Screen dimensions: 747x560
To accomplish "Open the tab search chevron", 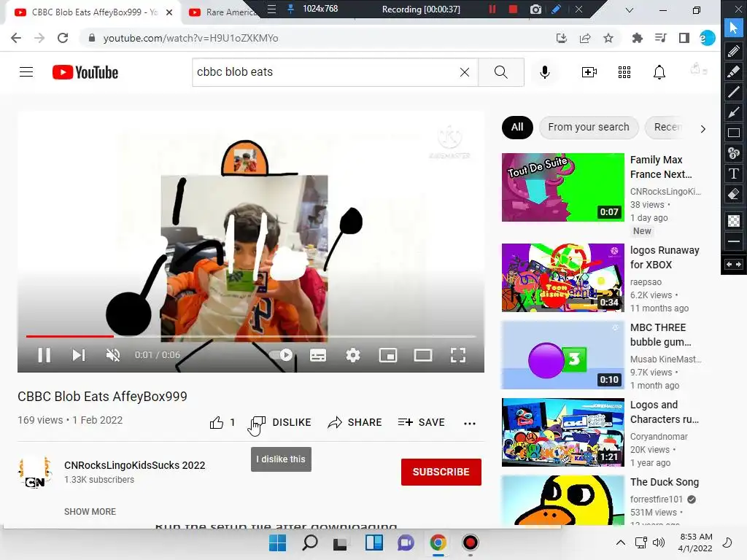I will click(x=630, y=10).
